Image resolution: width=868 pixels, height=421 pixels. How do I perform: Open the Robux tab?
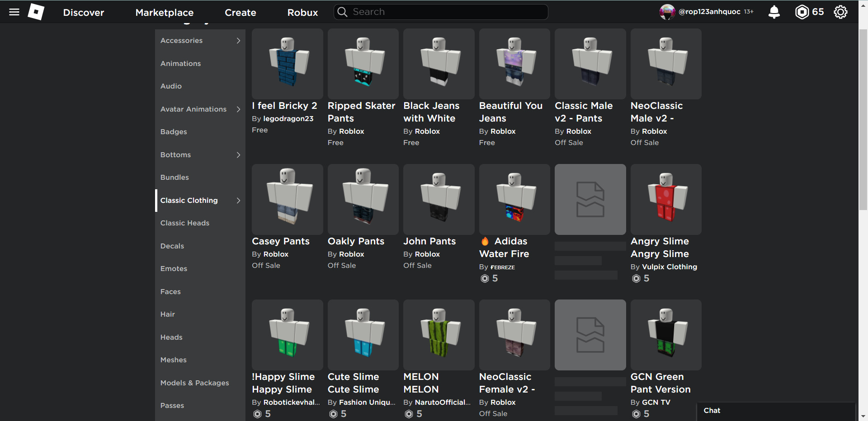tap(302, 13)
